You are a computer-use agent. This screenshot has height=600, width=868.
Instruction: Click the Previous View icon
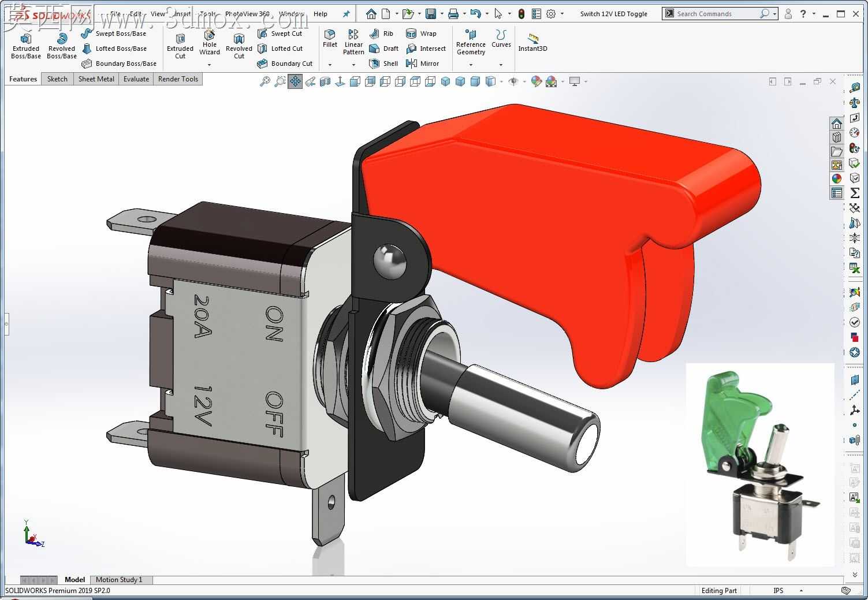[310, 81]
